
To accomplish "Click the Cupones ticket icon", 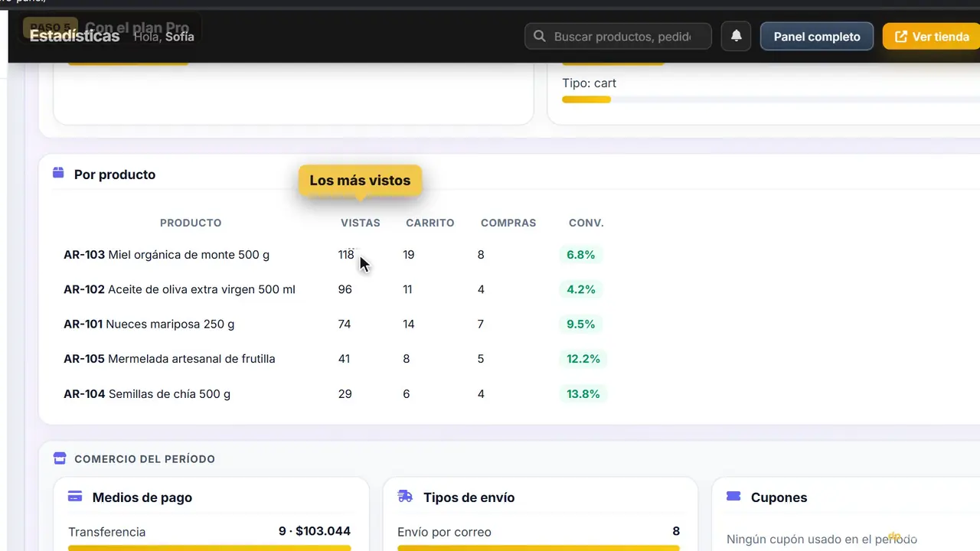I will coord(733,496).
